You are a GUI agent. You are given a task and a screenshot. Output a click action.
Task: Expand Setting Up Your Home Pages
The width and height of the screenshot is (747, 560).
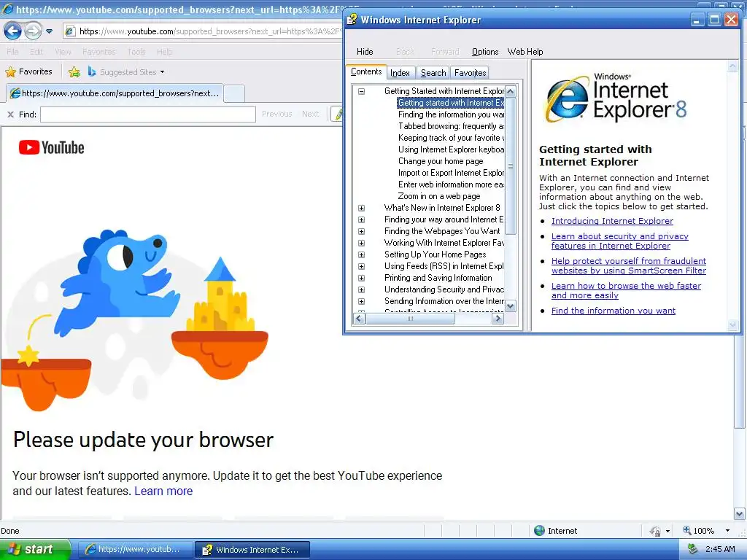[x=362, y=254]
